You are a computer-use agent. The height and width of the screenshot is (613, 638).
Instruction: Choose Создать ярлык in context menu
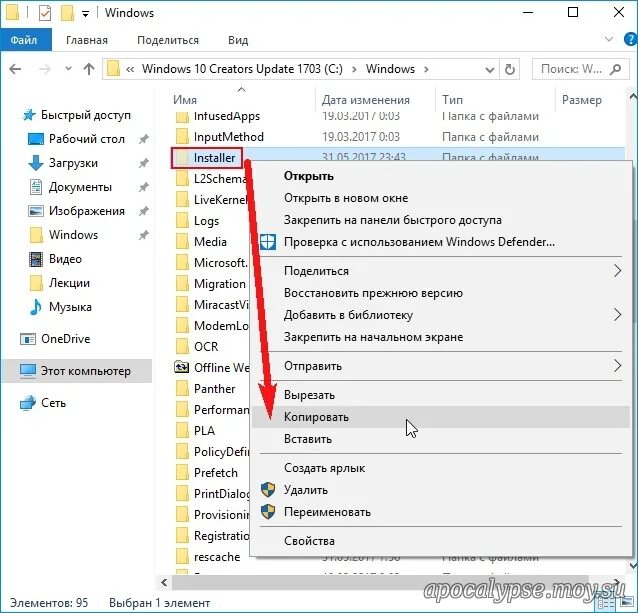point(441,468)
